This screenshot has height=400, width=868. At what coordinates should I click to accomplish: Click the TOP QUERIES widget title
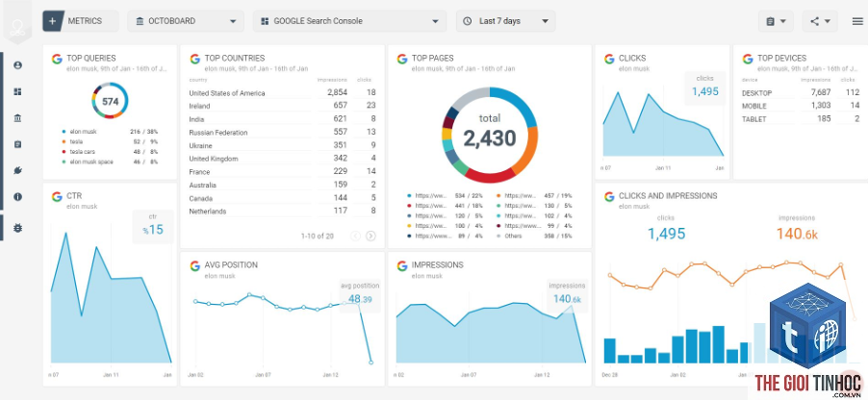point(91,58)
